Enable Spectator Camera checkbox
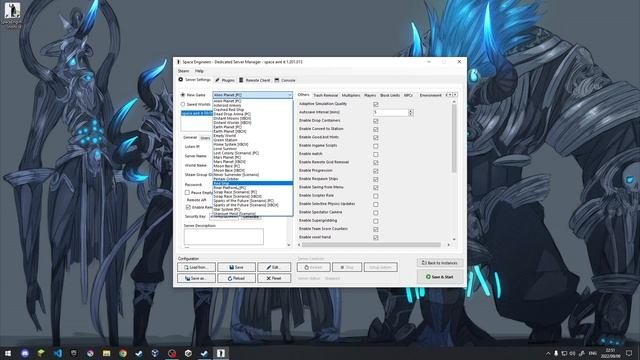This screenshot has width=640, height=360. pyautogui.click(x=376, y=213)
